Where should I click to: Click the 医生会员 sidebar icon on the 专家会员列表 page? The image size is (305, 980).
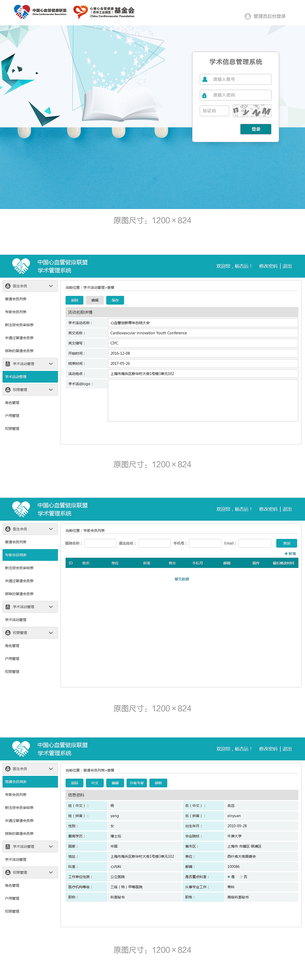click(x=8, y=529)
